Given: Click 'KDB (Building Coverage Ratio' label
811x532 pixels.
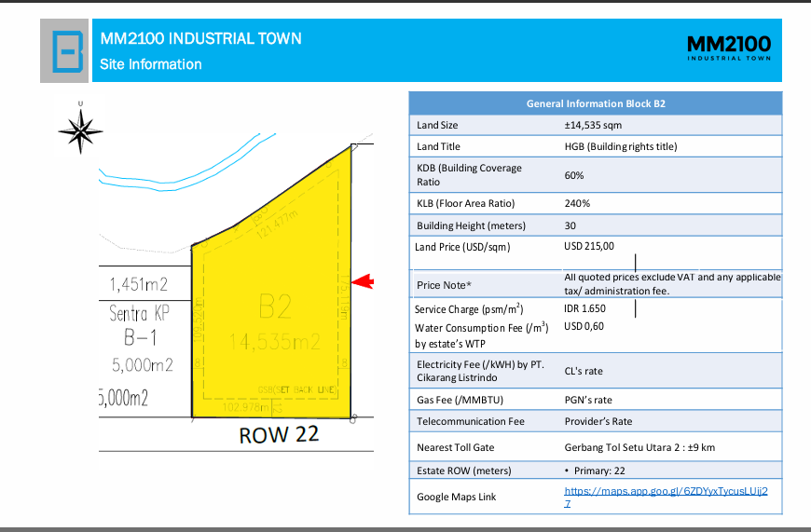Looking at the screenshot, I should [469, 175].
